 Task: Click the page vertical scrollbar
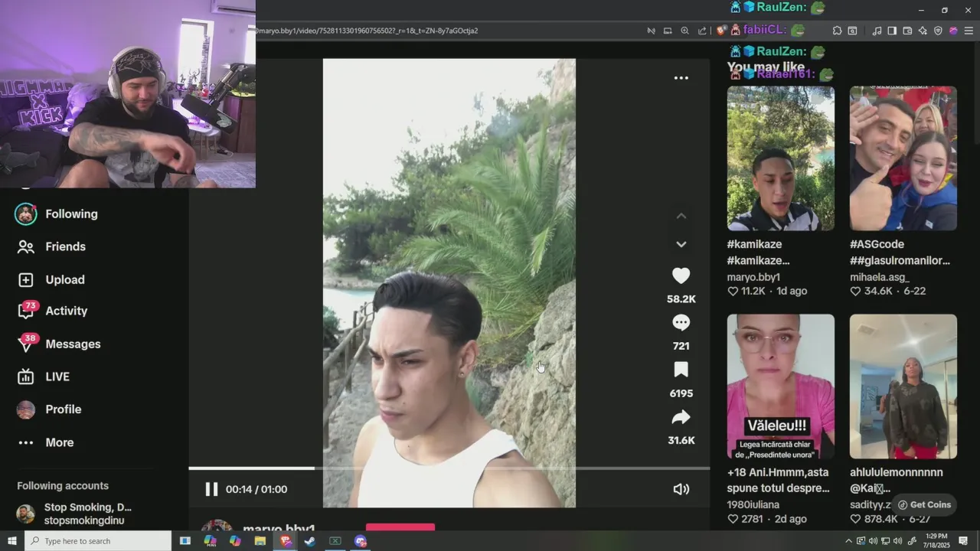975,92
